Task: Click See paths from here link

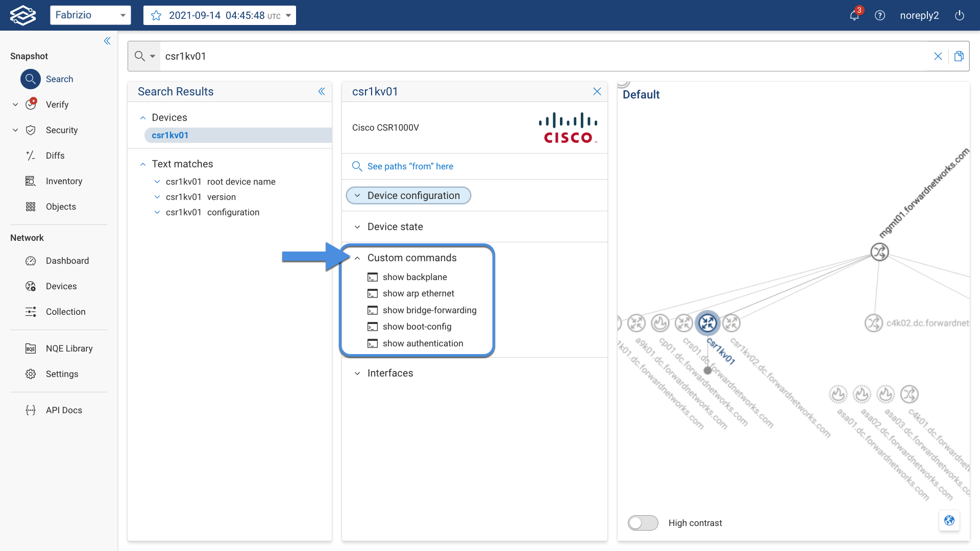Action: (x=410, y=166)
